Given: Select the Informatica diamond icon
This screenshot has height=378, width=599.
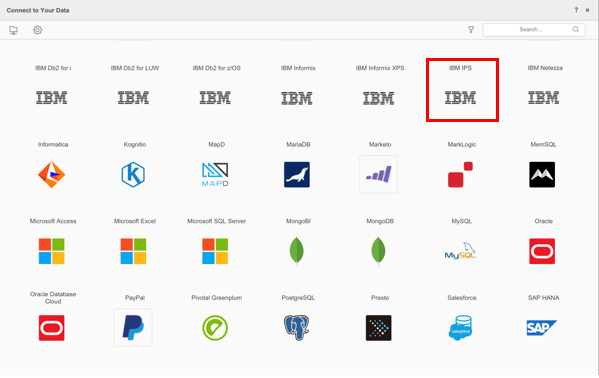Looking at the screenshot, I should (x=52, y=175).
